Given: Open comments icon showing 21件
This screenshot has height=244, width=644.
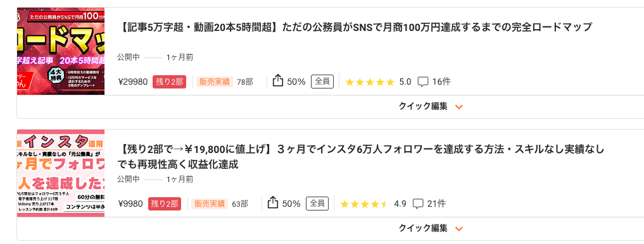Looking at the screenshot, I should [418, 204].
